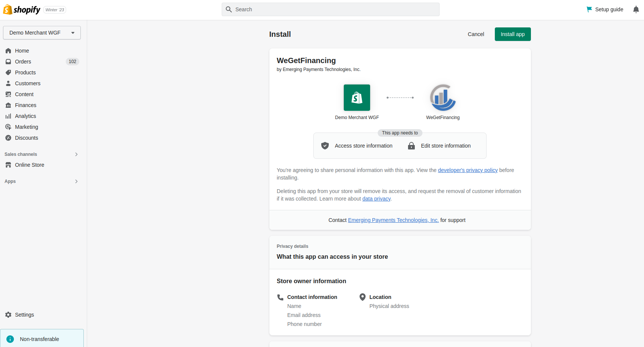Click the search magnifier icon
This screenshot has height=347, width=644.
pos(229,9)
